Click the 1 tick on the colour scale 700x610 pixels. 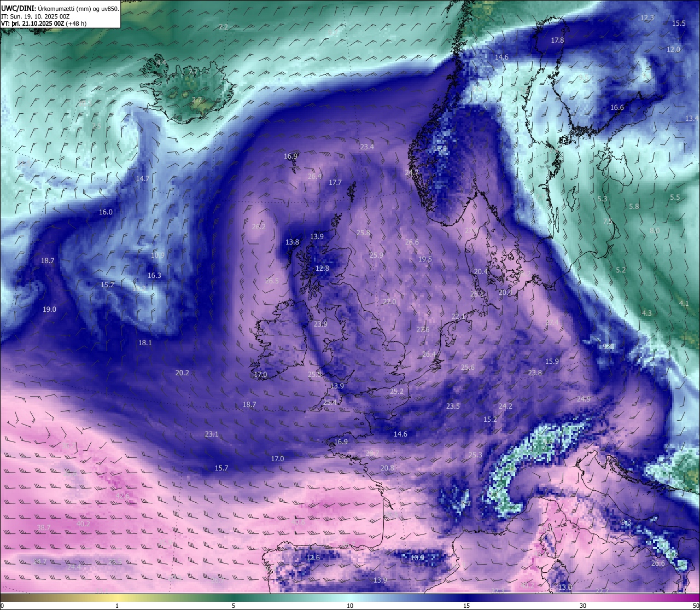click(117, 606)
